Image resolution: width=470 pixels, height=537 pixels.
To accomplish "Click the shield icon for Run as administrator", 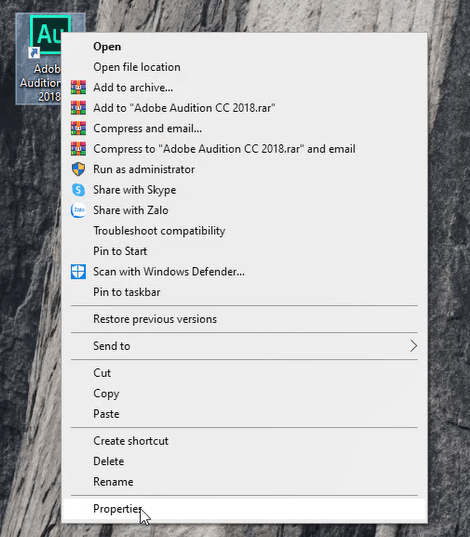I will (x=78, y=169).
